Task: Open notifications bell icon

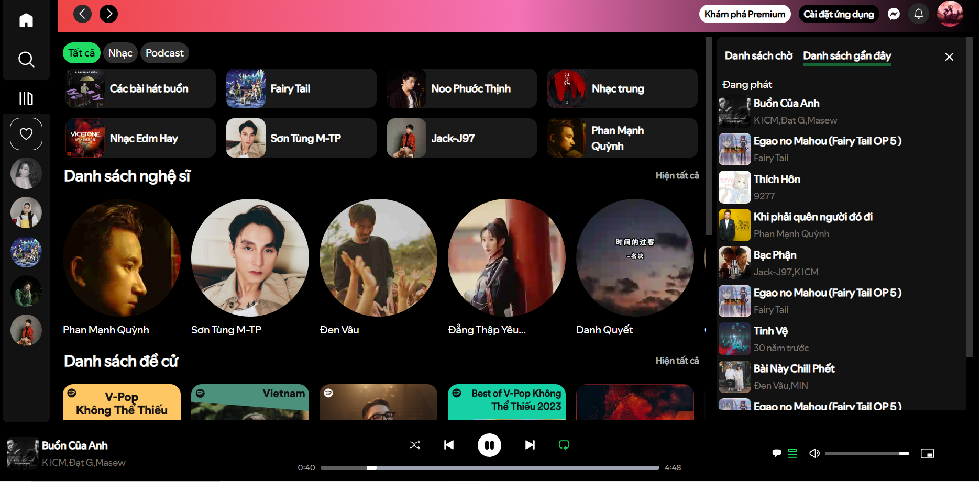Action: coord(918,14)
